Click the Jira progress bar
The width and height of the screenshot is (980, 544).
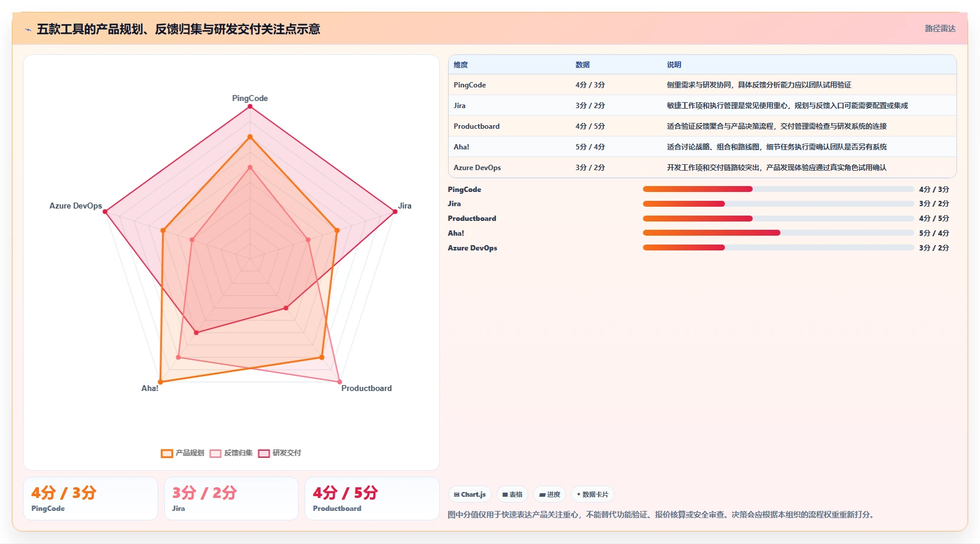[x=778, y=204]
